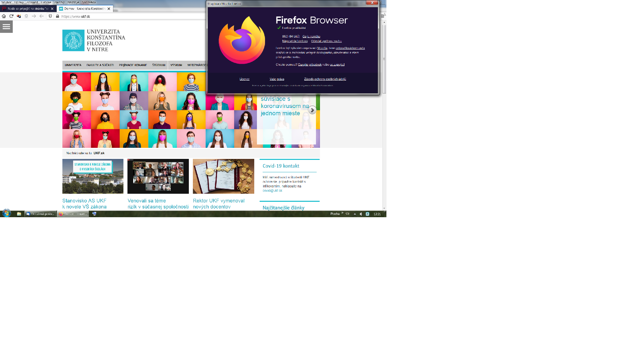Click the volume speaker tray icon
644x362 pixels.
pos(361,214)
